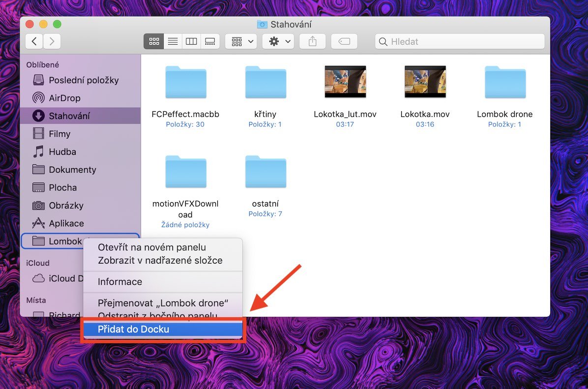Switch to list view
This screenshot has width=588, height=389.
click(173, 41)
